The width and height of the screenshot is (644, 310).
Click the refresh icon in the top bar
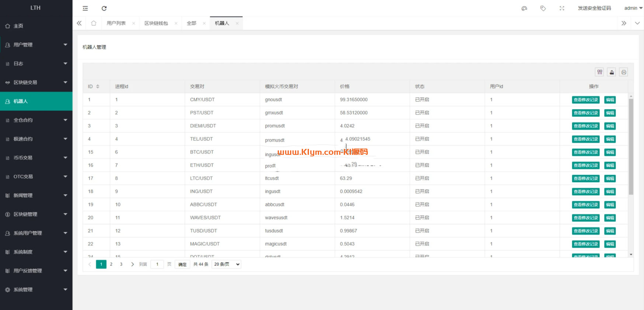[104, 8]
